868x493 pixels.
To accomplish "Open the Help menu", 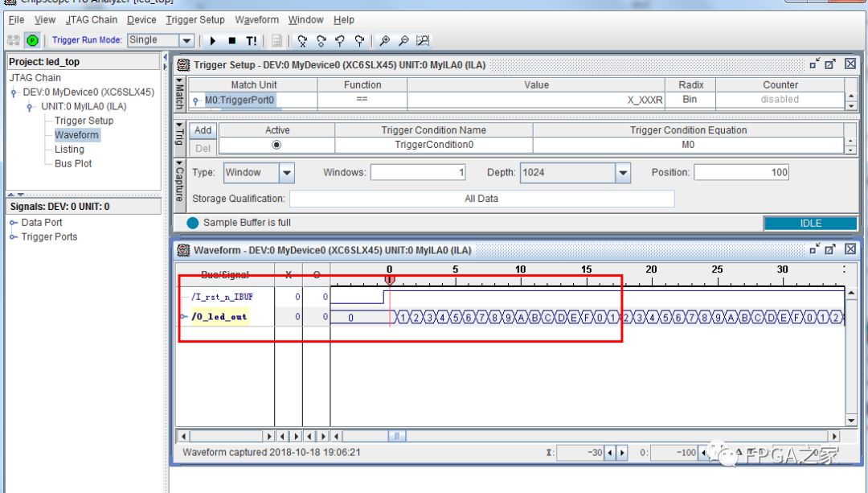I will tap(344, 20).
